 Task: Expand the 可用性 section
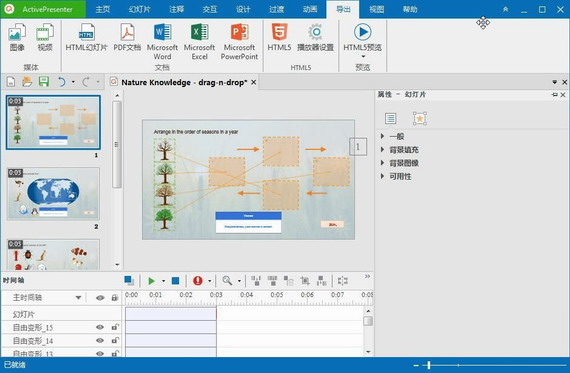tap(382, 176)
